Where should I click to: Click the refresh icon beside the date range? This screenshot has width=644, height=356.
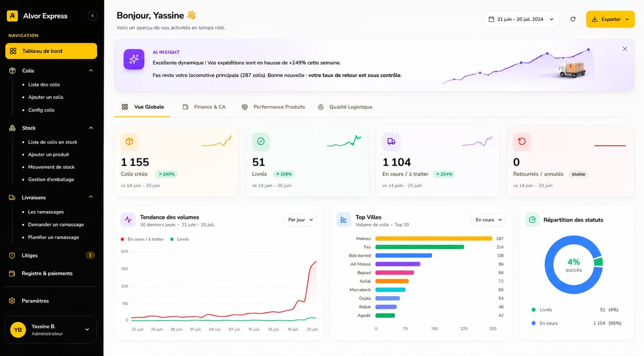(x=573, y=19)
